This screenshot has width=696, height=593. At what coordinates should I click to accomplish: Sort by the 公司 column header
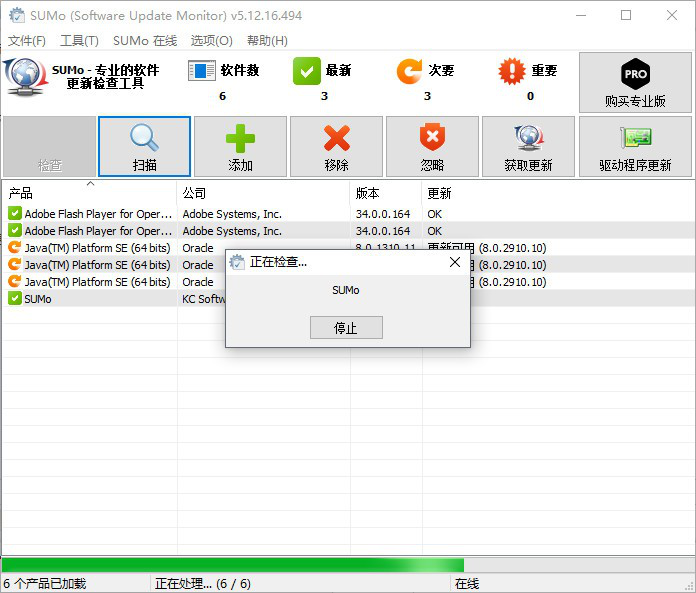click(263, 193)
